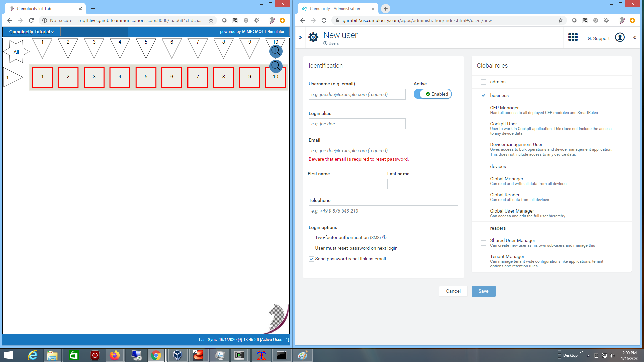Select row arrow 1 in the simulator
This screenshot has height=362, width=644.
13,77
